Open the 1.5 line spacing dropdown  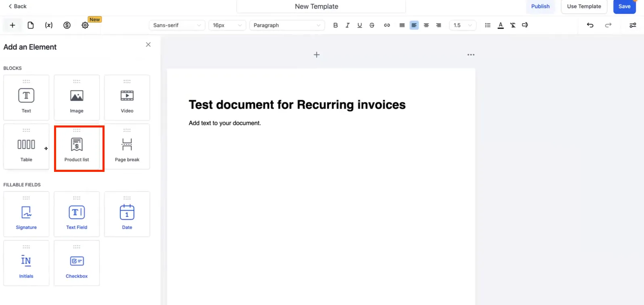pos(462,25)
